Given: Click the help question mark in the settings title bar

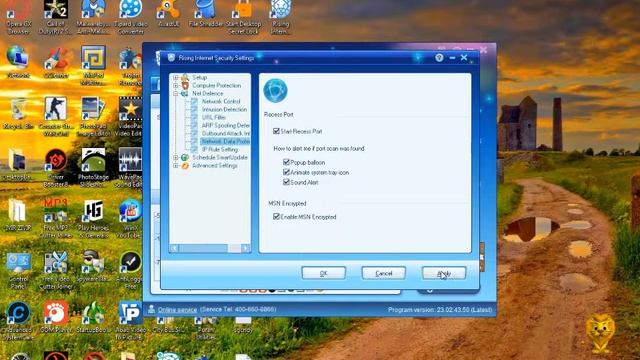Looking at the screenshot, I should click(439, 58).
